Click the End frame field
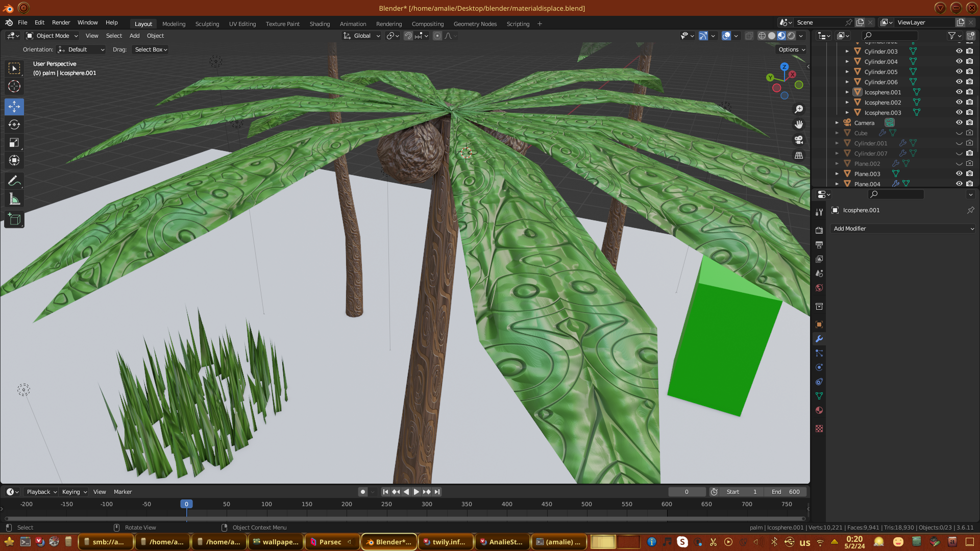 click(786, 492)
